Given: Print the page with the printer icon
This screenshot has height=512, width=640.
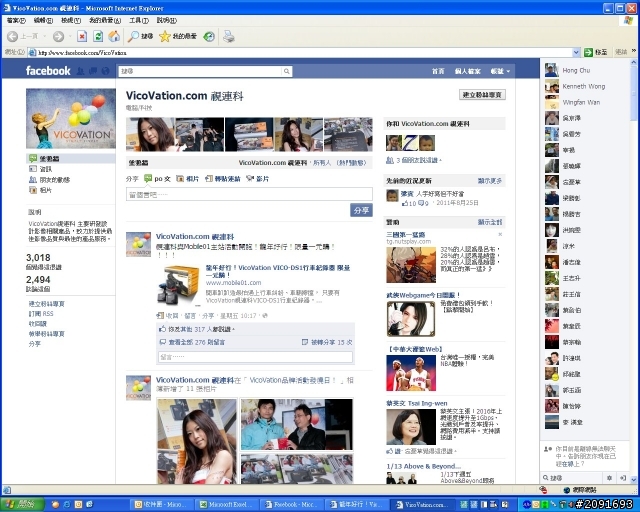Looking at the screenshot, I should click(229, 37).
